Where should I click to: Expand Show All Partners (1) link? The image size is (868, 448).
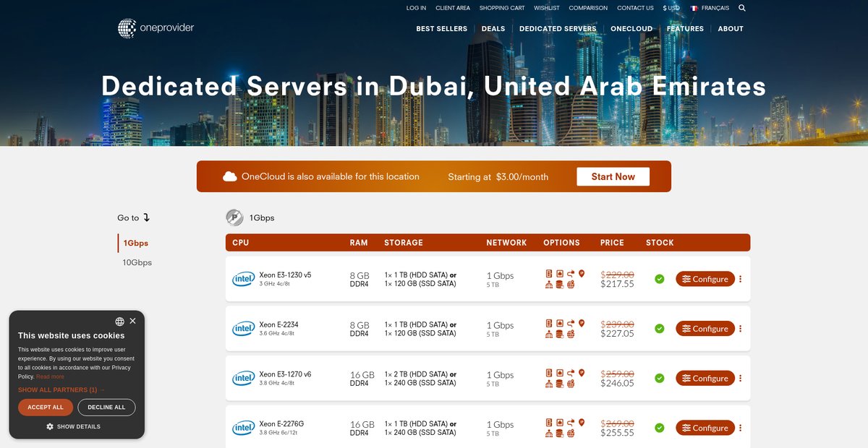[x=61, y=389]
